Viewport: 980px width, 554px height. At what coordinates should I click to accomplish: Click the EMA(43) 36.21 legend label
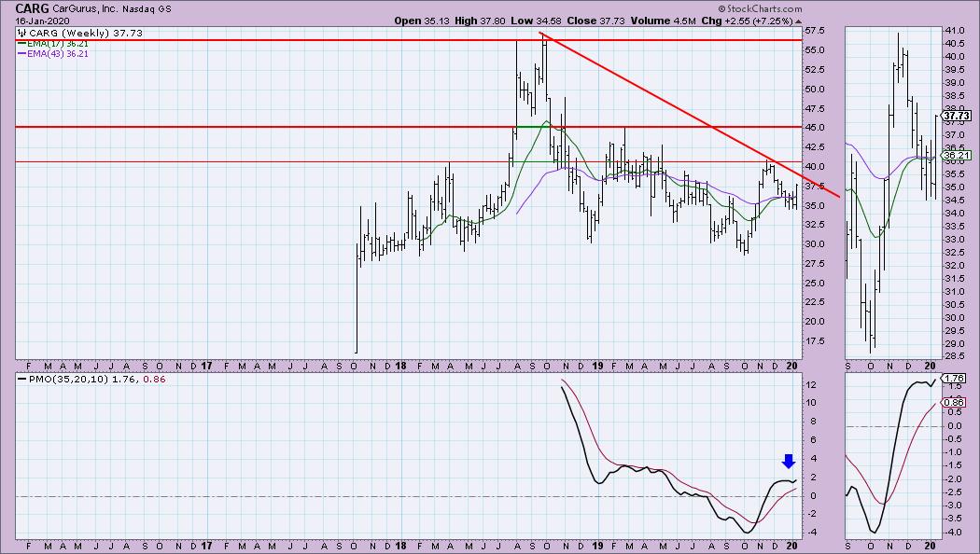tap(58, 54)
